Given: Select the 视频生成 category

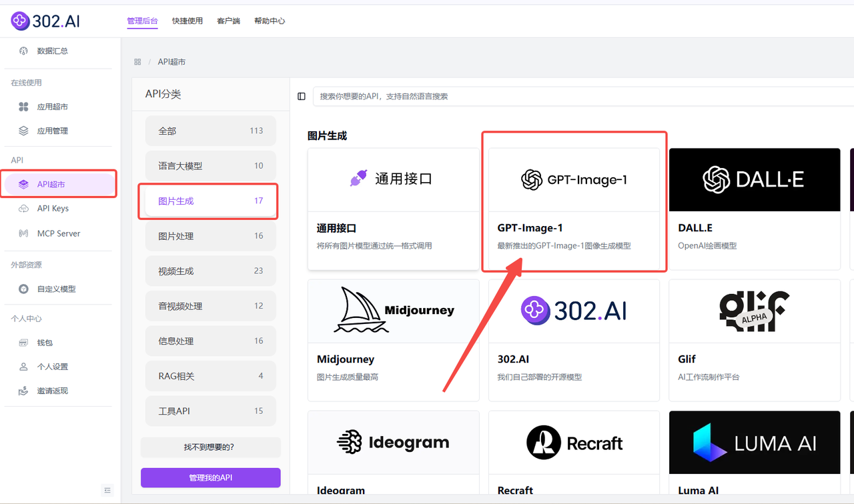Looking at the screenshot, I should click(211, 271).
